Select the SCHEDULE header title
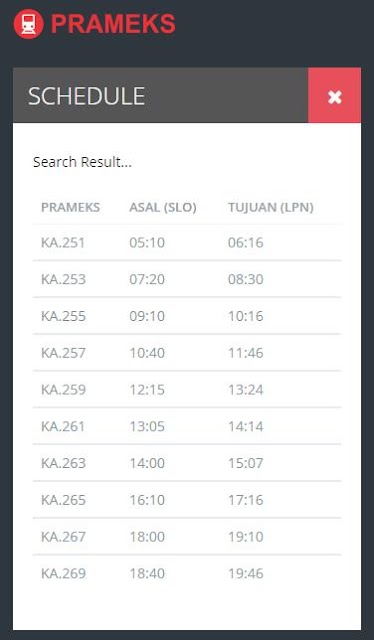Image resolution: width=374 pixels, height=640 pixels. pyautogui.click(x=86, y=96)
